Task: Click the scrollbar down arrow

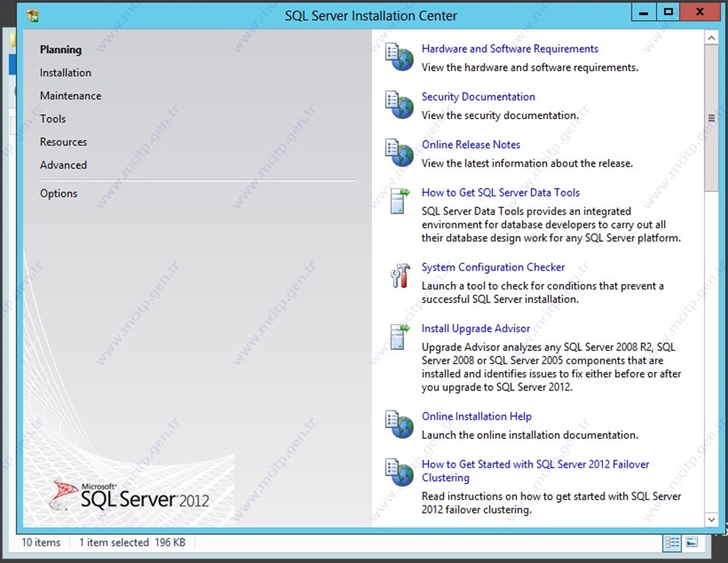Action: (711, 520)
